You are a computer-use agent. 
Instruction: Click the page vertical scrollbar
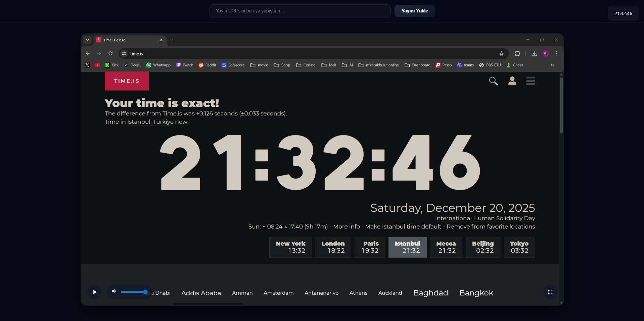point(561,105)
